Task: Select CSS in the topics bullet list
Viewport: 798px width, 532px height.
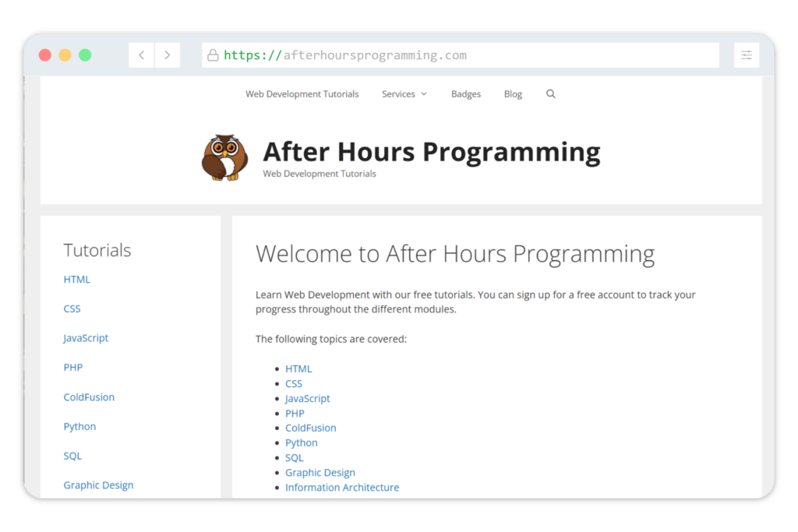Action: [x=294, y=383]
